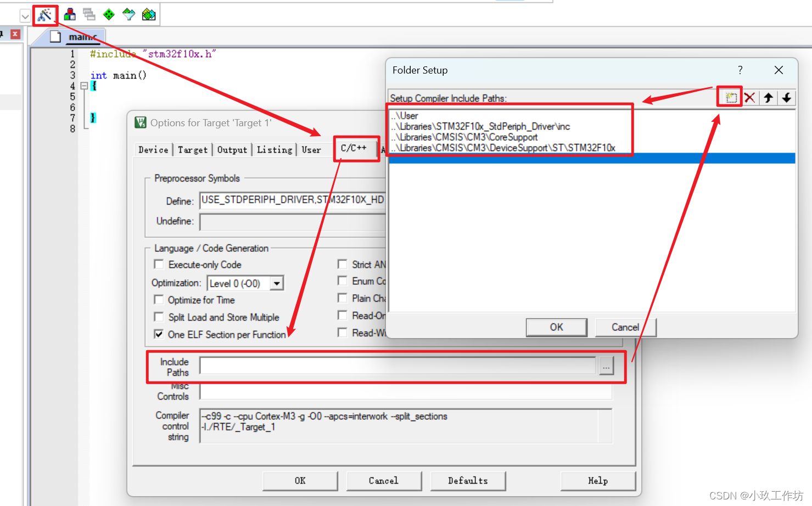Viewport: 812px width, 506px height.
Task: Switch to the Output tab
Action: [232, 150]
